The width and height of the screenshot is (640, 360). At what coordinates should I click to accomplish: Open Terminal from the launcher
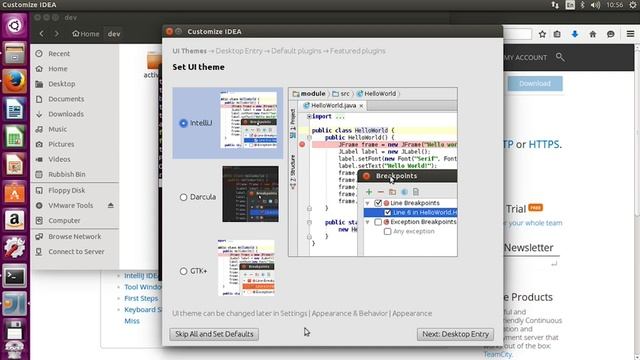[14, 276]
